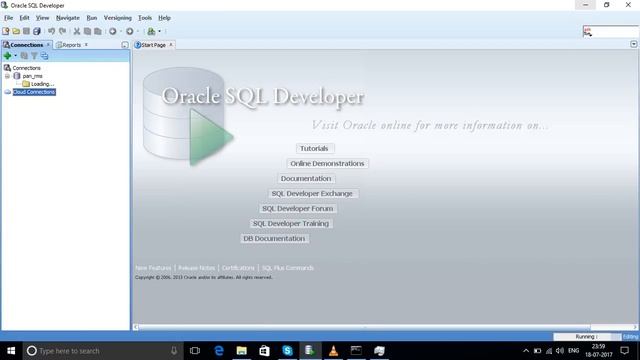Image resolution: width=640 pixels, height=360 pixels.
Task: Open the Tools menu
Action: (145, 18)
